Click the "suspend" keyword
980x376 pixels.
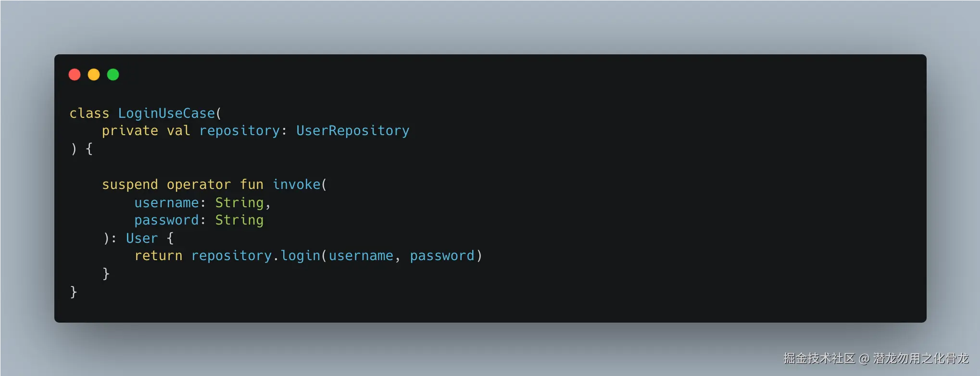(x=130, y=185)
